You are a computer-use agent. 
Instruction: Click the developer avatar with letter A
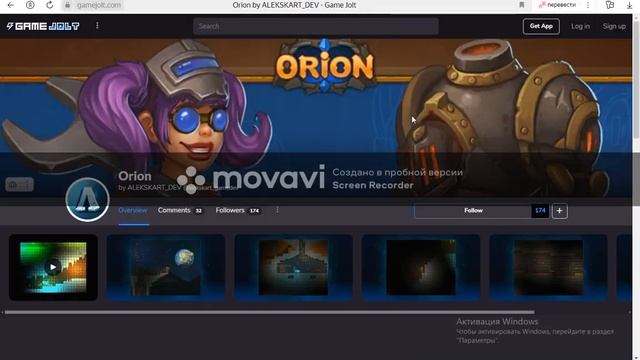[x=87, y=199]
